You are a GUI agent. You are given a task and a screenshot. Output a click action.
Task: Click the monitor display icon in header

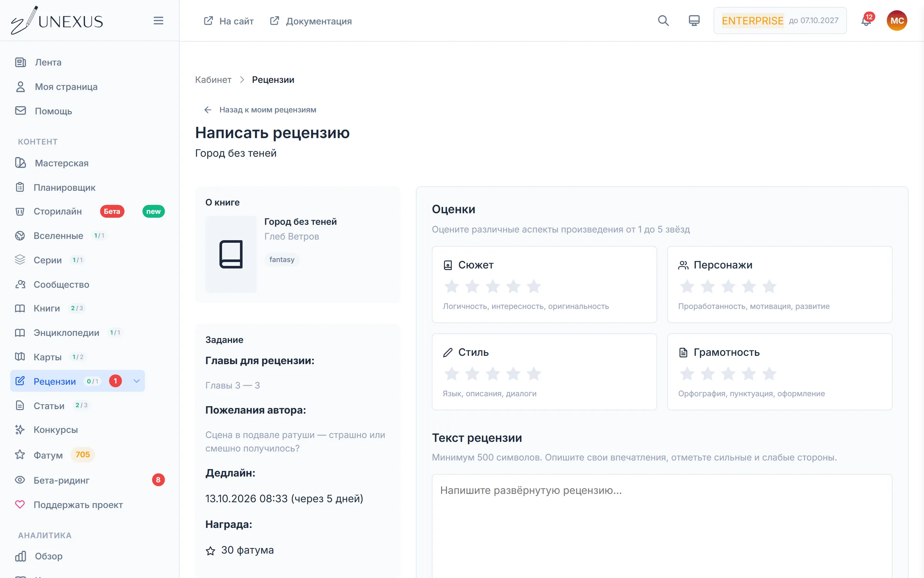694,20
